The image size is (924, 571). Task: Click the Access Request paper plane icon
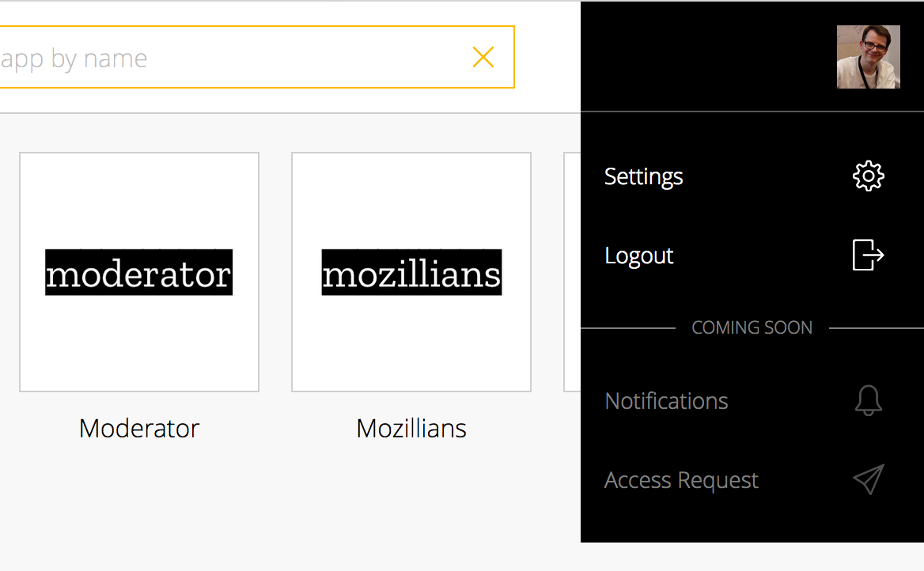[868, 479]
